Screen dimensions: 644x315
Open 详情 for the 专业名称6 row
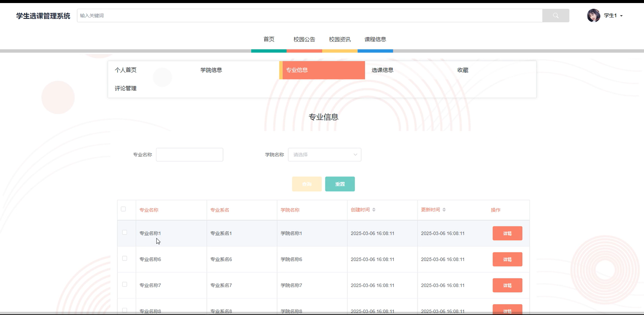pyautogui.click(x=508, y=259)
